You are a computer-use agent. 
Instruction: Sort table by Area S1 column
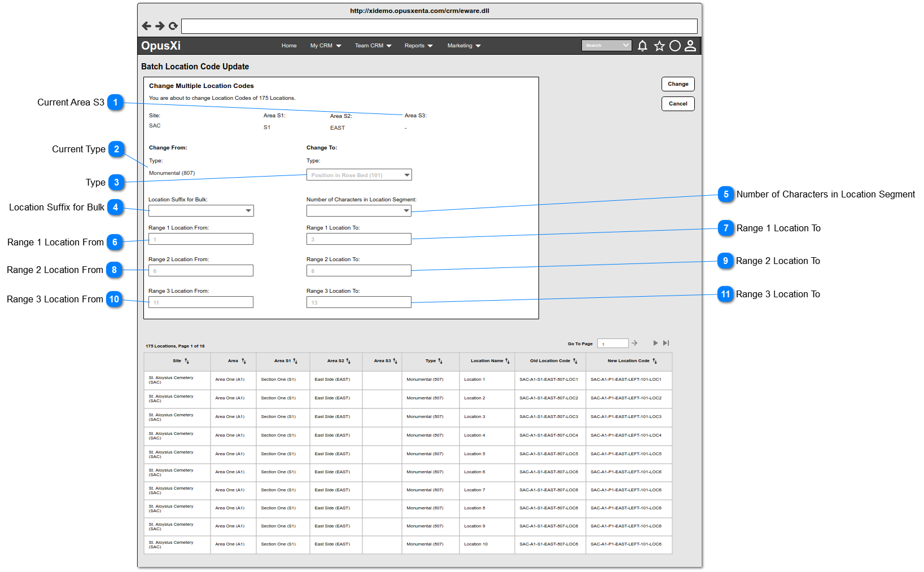pos(295,361)
